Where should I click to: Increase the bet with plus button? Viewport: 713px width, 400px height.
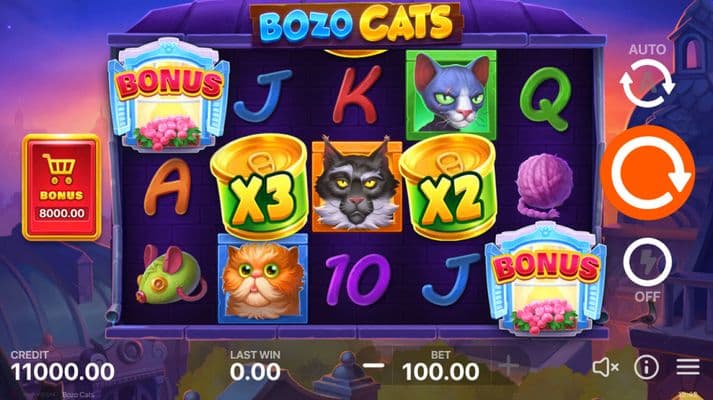click(508, 365)
